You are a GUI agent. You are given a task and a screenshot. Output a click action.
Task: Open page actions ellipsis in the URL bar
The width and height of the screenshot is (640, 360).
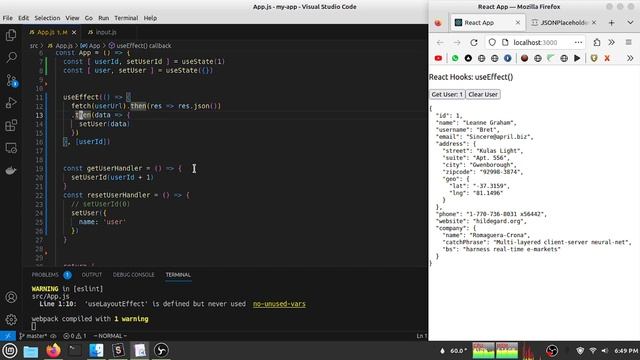(578, 42)
